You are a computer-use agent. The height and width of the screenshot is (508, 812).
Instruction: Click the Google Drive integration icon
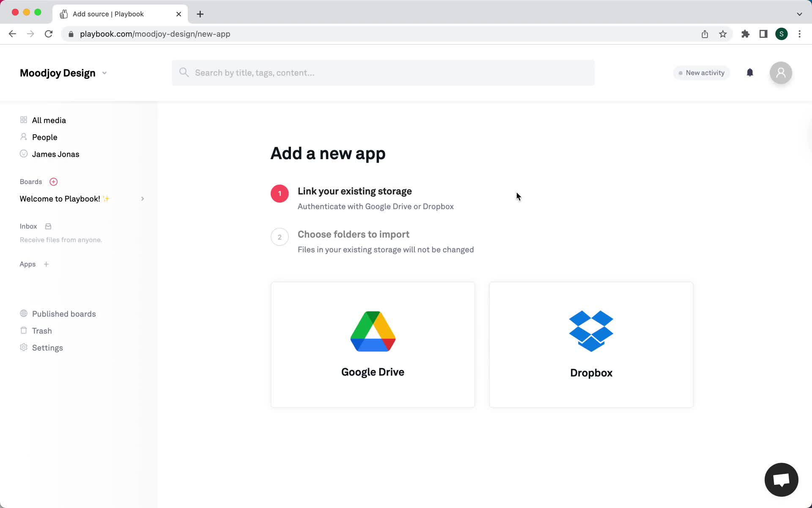(373, 331)
